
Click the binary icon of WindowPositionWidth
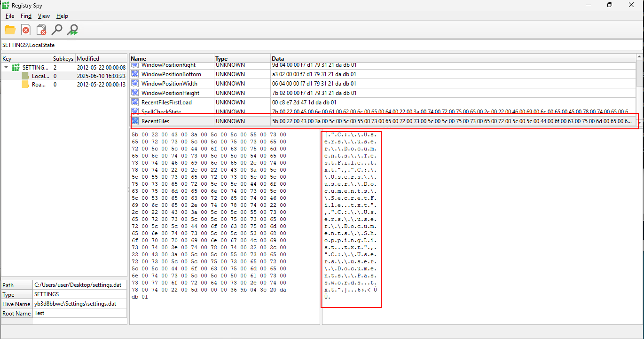135,83
